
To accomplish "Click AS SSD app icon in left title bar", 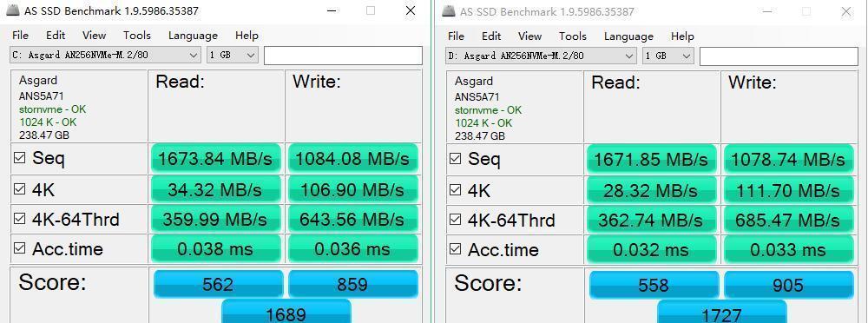I will click(x=13, y=10).
